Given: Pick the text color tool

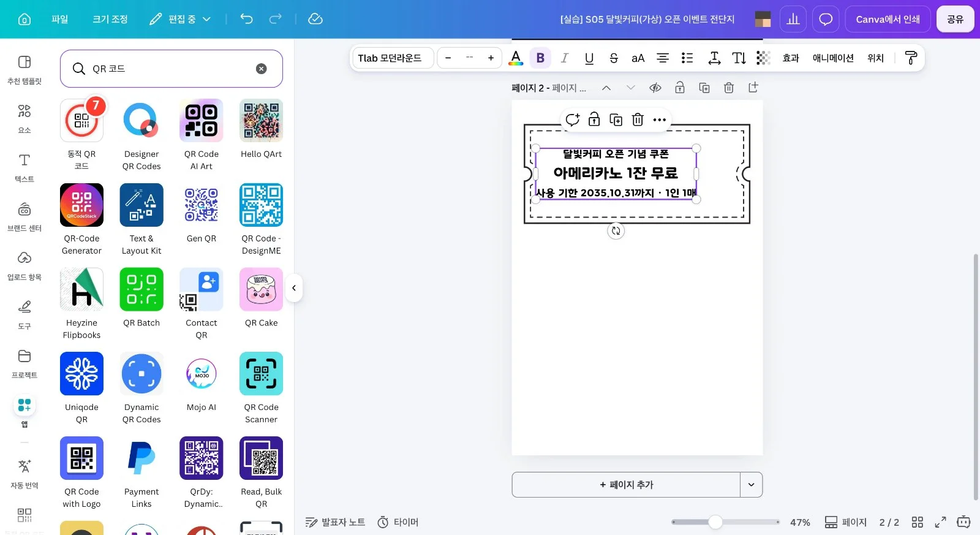Looking at the screenshot, I should pyautogui.click(x=516, y=58).
